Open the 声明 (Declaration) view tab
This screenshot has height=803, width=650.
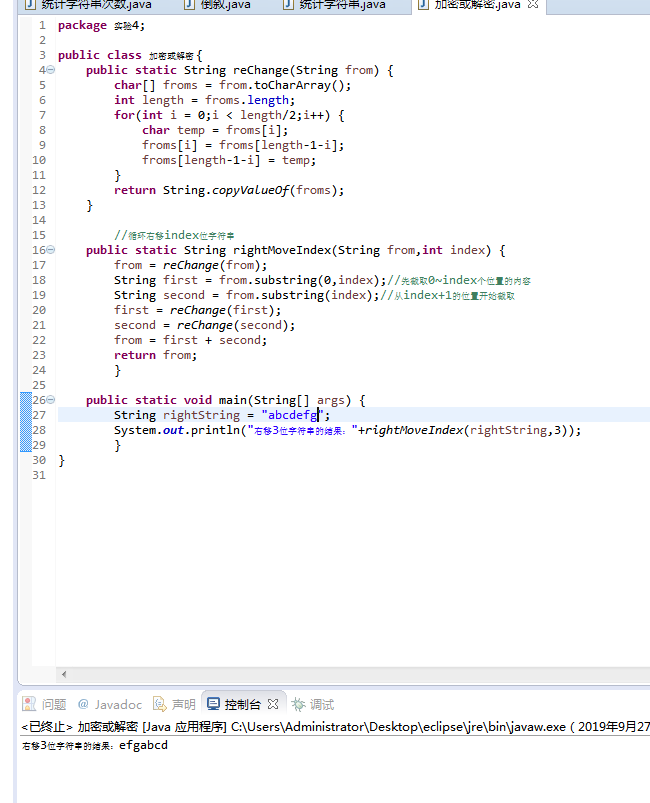174,705
